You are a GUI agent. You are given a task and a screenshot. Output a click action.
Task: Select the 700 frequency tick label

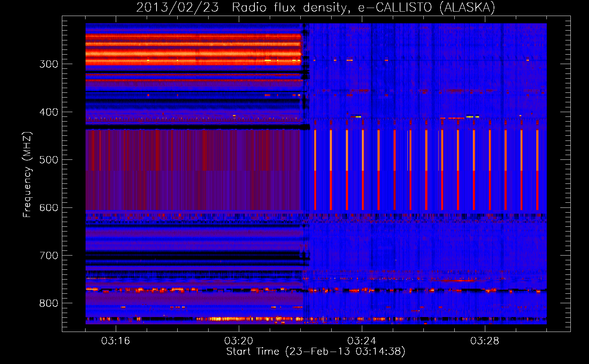click(x=49, y=256)
